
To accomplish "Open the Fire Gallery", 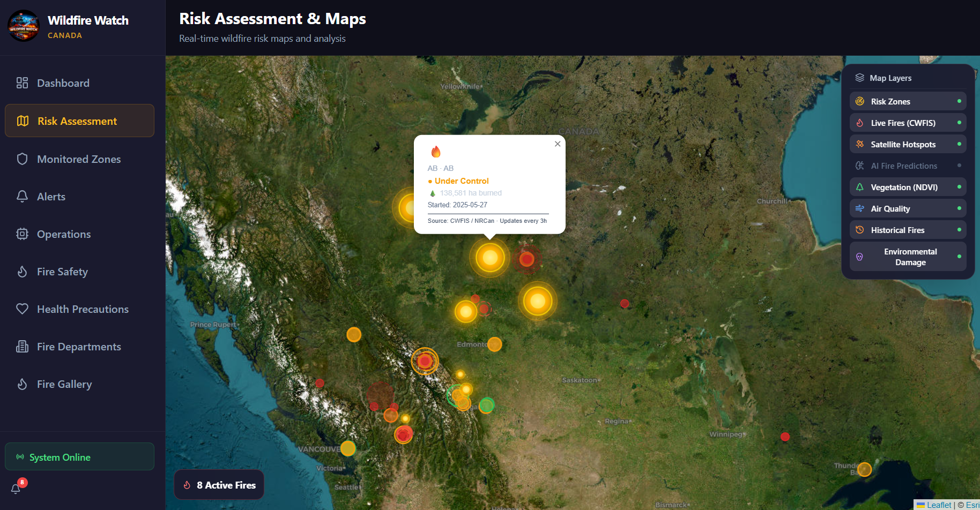I will click(x=79, y=384).
